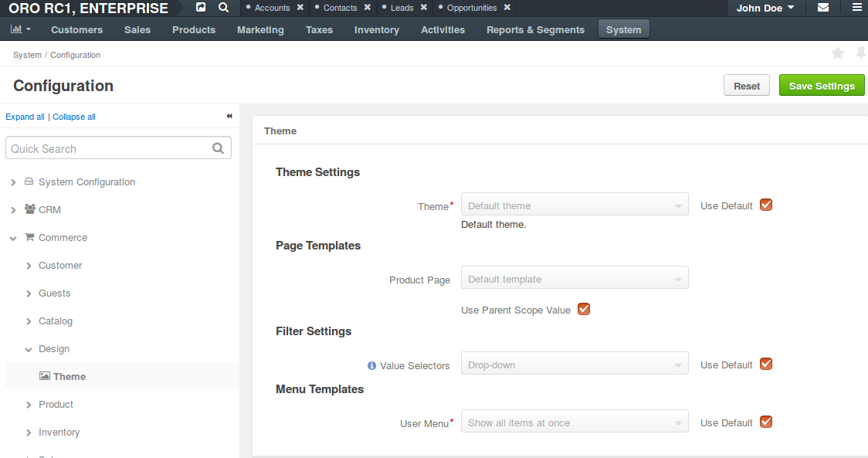Click the Collapse all link
Viewport: 868px width, 458px height.
coord(74,117)
